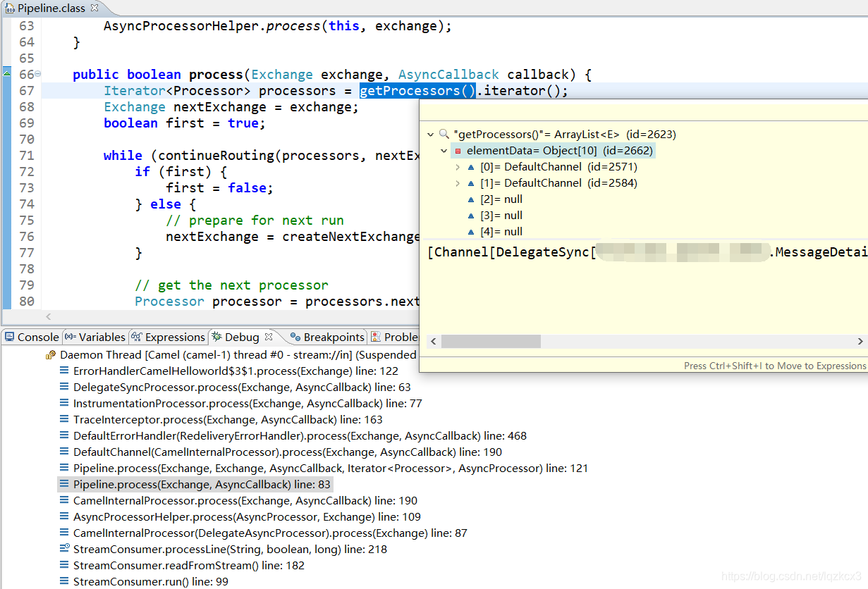Click the Debug tab bug icon

tap(217, 337)
